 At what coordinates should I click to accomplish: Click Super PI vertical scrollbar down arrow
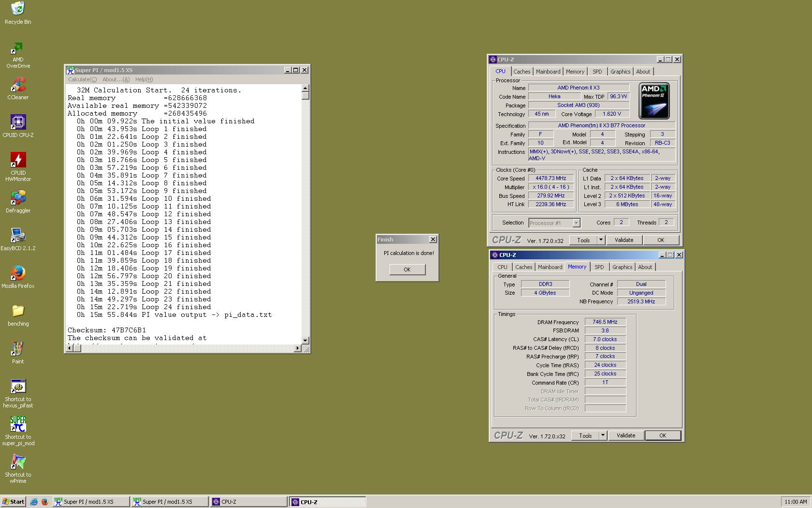point(305,341)
